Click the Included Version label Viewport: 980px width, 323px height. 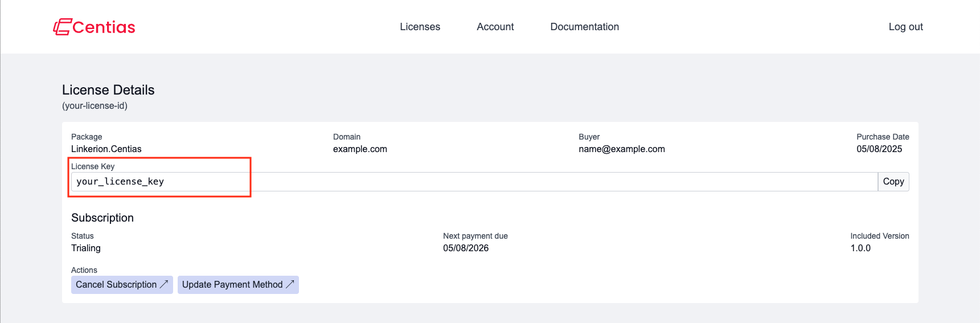(x=880, y=236)
